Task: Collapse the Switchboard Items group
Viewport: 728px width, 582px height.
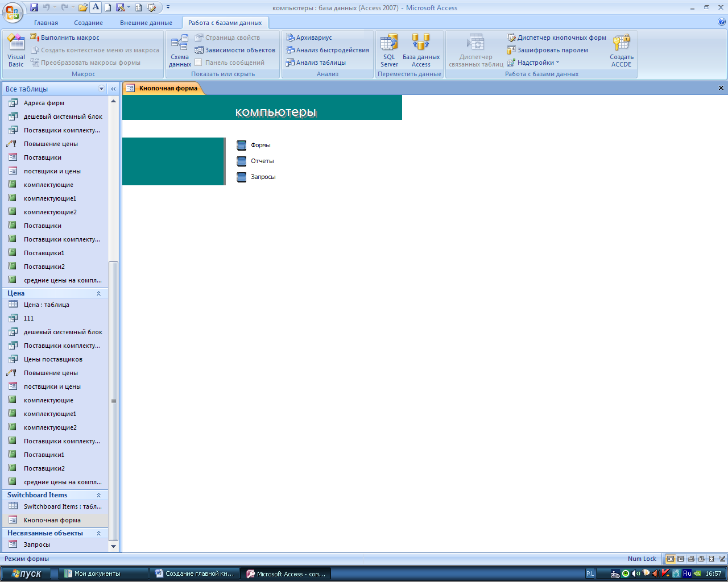Action: pos(98,495)
